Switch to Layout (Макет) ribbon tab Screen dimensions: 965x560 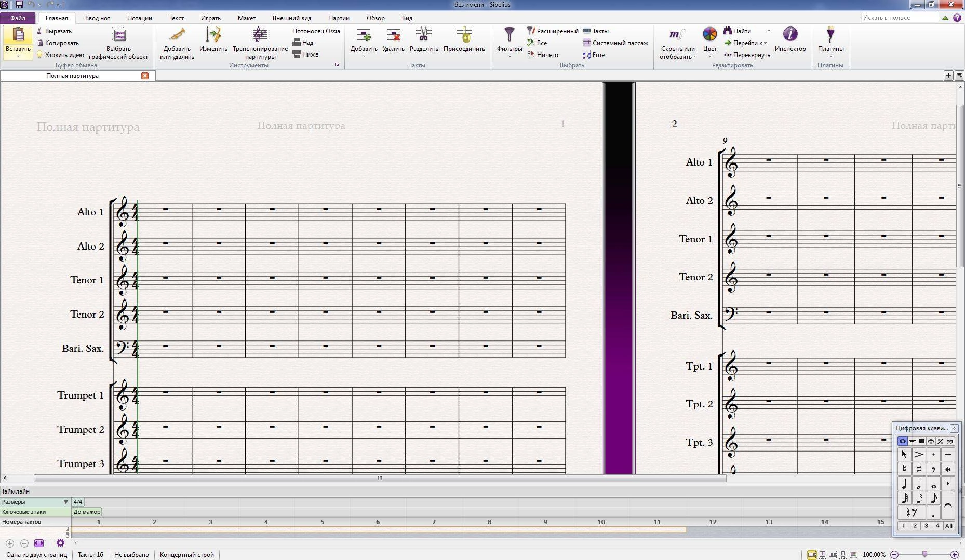click(x=247, y=18)
